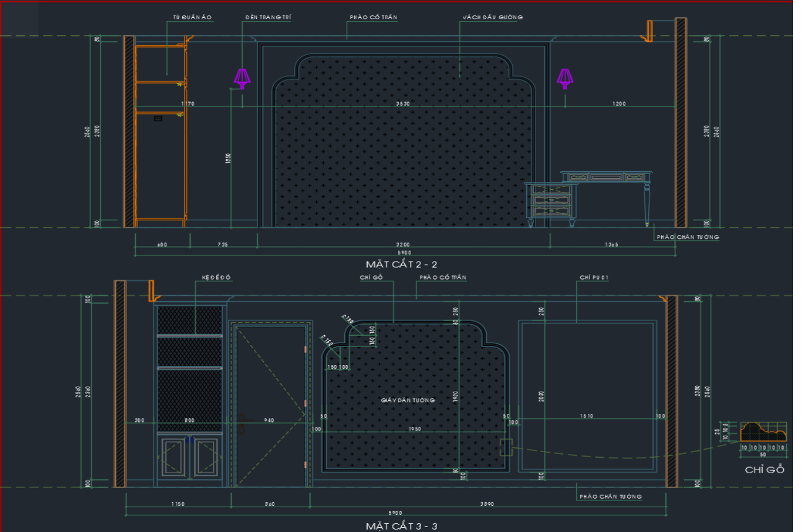The height and width of the screenshot is (532, 803).
Task: Click the TỦ QUẦN ÁO leader label
Action: [193, 17]
